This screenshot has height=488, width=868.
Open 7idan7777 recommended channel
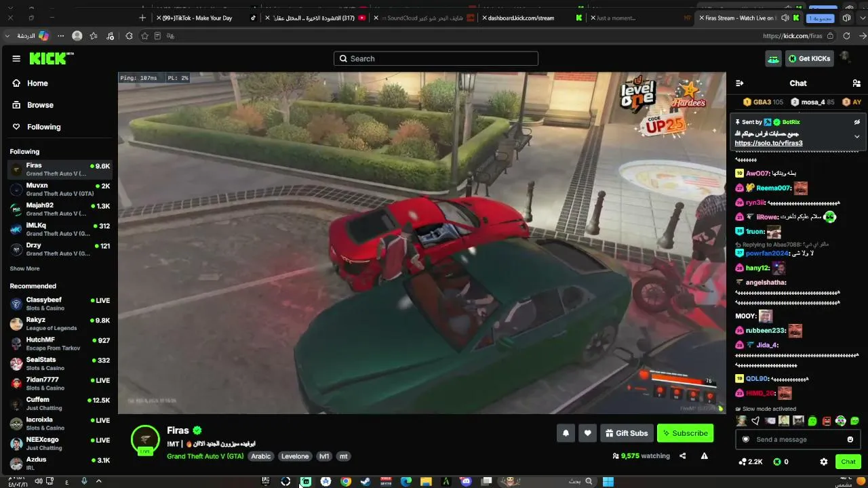[x=60, y=384]
